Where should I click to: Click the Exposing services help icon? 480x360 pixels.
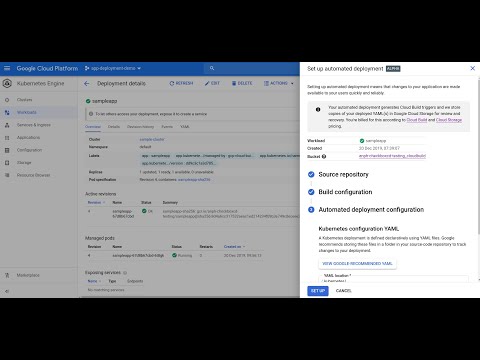coord(125,273)
